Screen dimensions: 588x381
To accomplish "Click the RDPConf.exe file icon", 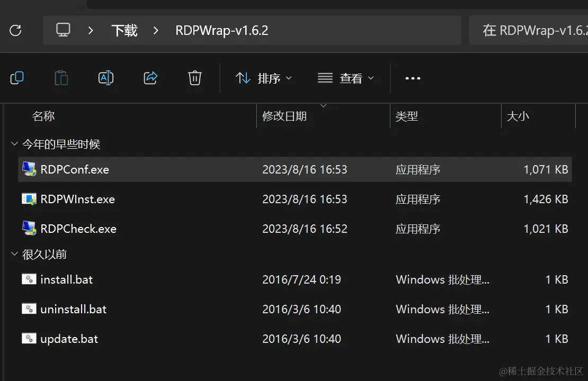I will pyautogui.click(x=29, y=169).
